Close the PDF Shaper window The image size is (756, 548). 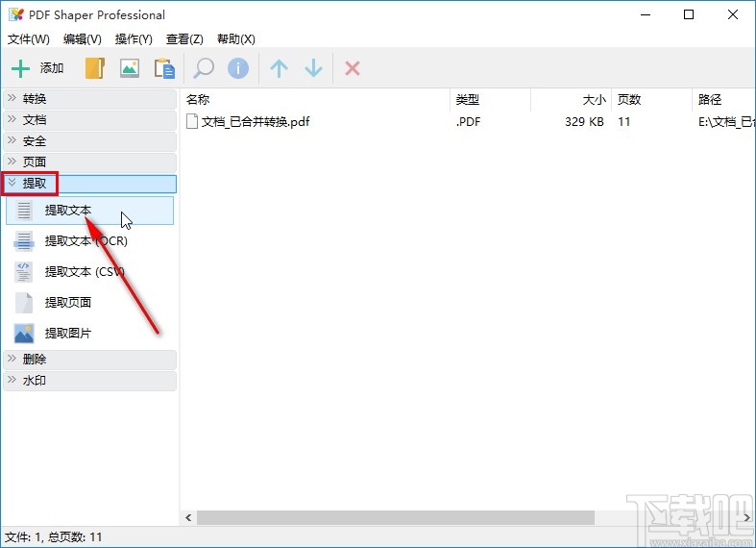[x=733, y=15]
